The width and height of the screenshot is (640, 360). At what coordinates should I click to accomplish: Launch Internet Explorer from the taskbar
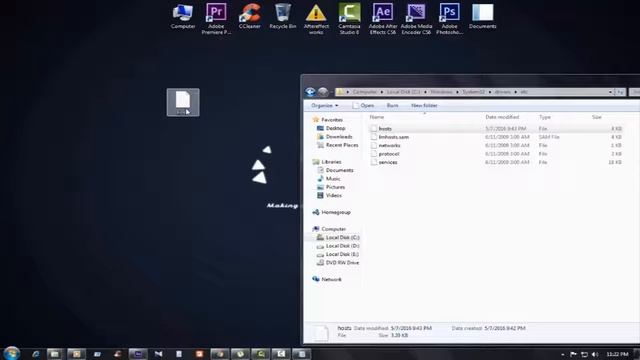coord(36,354)
